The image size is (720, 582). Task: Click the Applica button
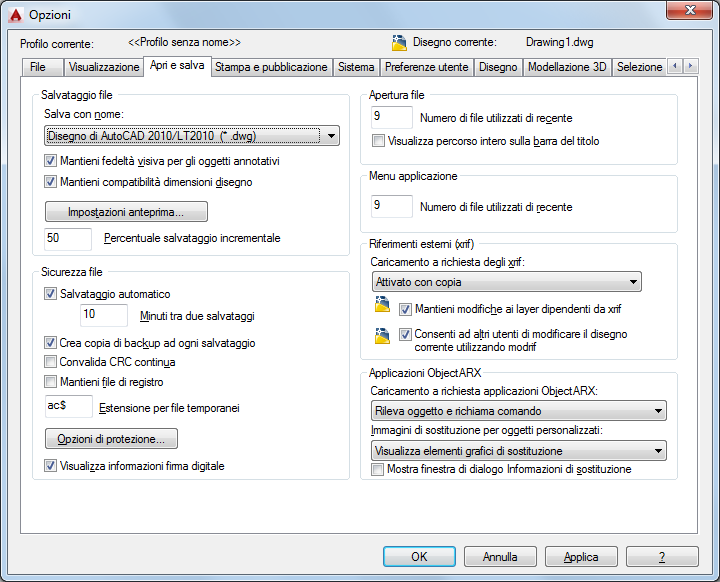[581, 557]
